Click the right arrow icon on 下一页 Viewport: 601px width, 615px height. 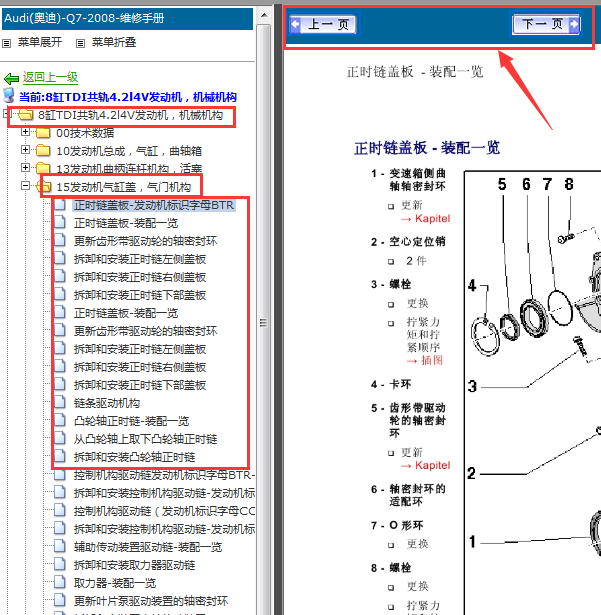(x=574, y=24)
